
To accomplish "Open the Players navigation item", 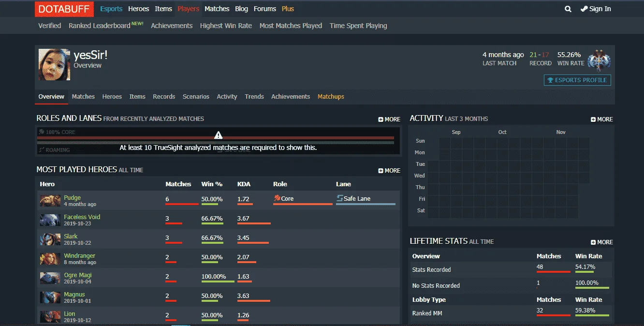I will (188, 9).
